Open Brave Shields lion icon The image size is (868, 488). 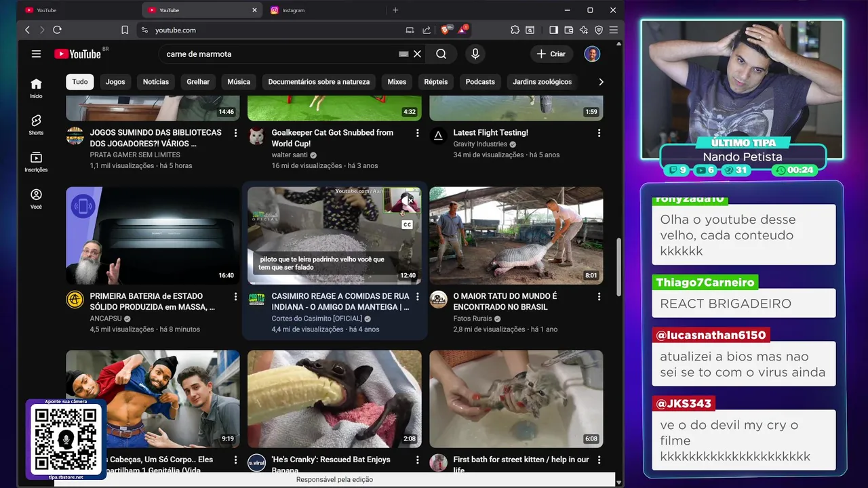(446, 29)
